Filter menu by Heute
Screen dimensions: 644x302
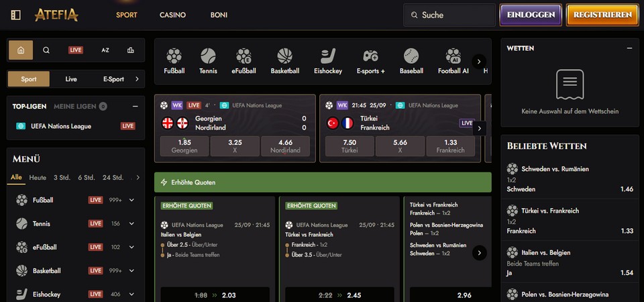click(38, 177)
